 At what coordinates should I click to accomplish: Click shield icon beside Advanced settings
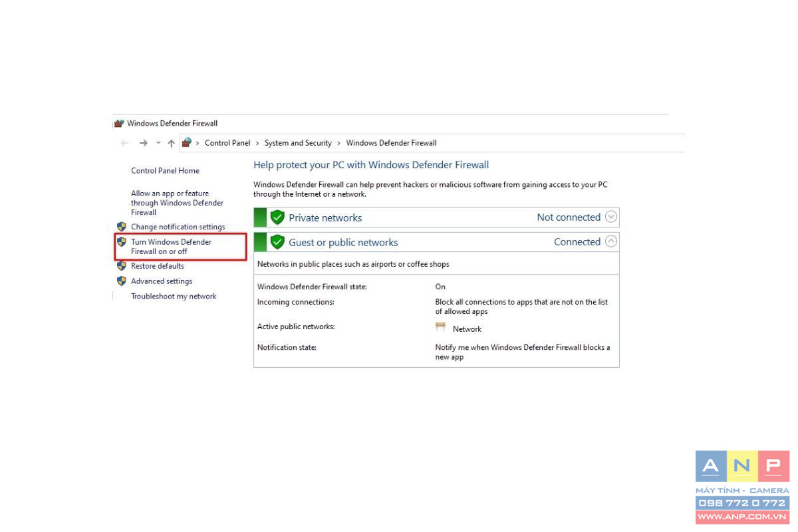121,281
